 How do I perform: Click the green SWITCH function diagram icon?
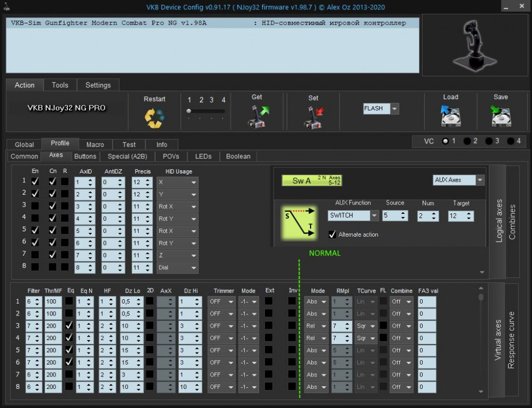click(x=298, y=222)
